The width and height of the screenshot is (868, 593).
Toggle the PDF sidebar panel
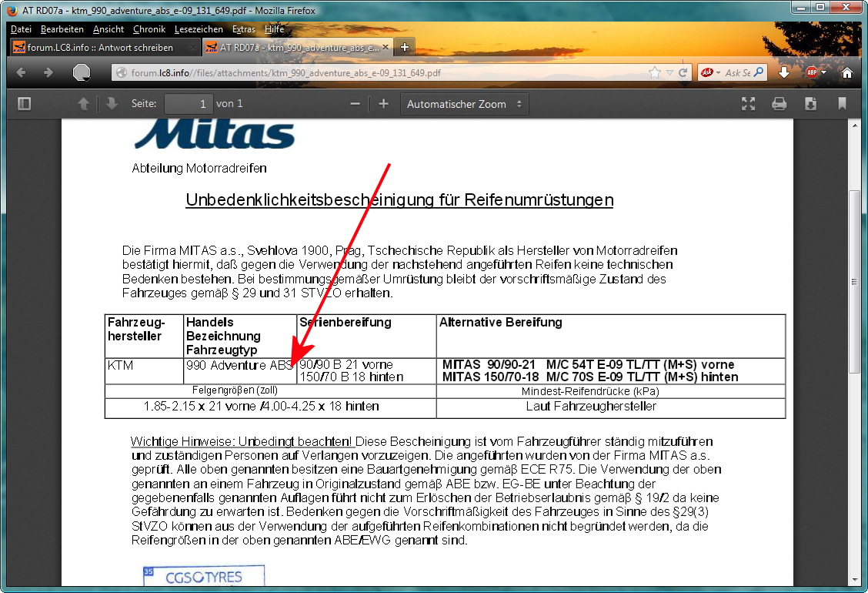[x=24, y=104]
